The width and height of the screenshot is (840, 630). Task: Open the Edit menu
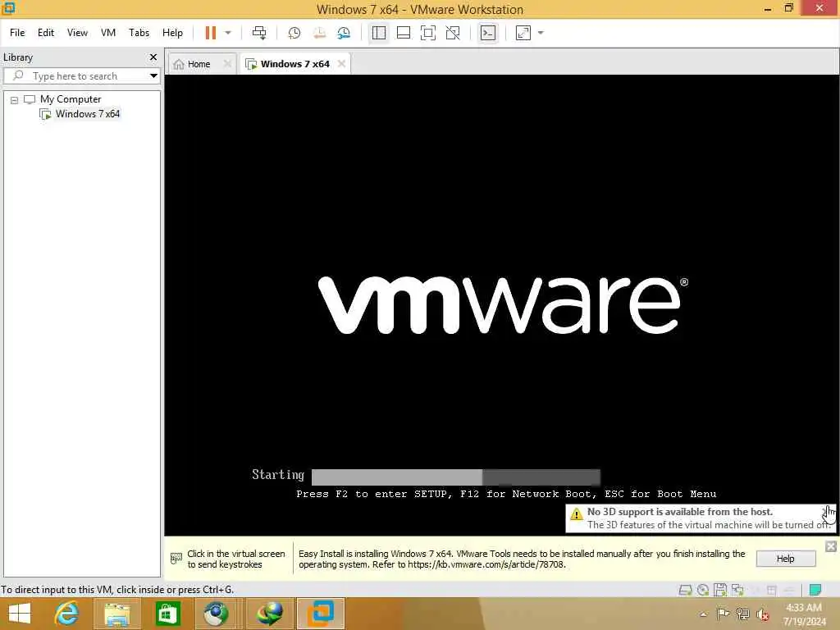click(x=46, y=33)
